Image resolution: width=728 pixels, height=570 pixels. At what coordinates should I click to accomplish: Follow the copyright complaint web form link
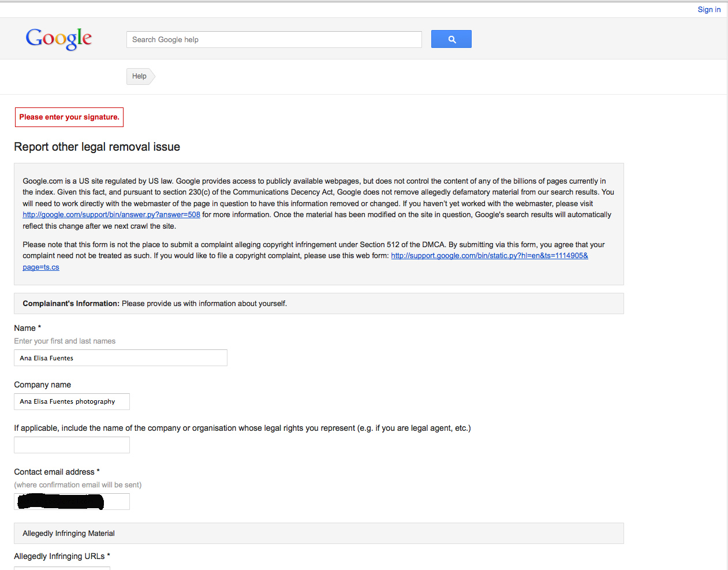(489, 256)
